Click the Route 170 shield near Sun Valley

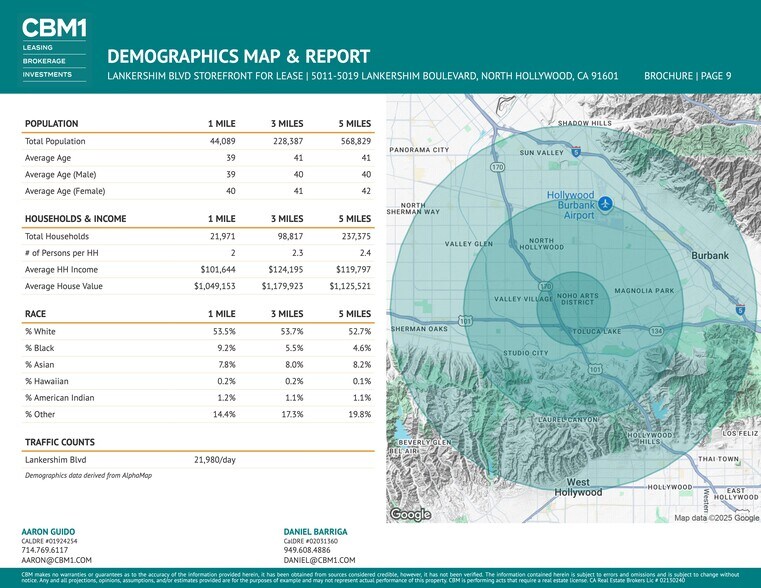pos(497,167)
